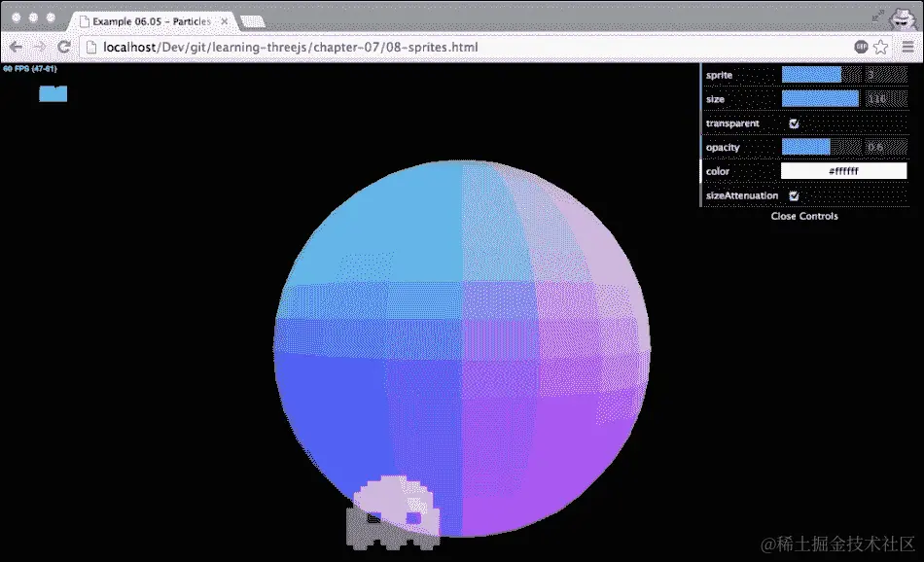Image resolution: width=924 pixels, height=562 pixels.
Task: Adjust the sprite slider
Action: [x=822, y=75]
